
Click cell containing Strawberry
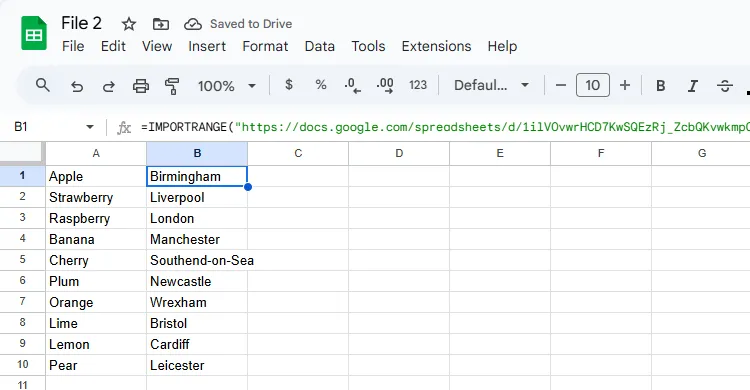[96, 197]
